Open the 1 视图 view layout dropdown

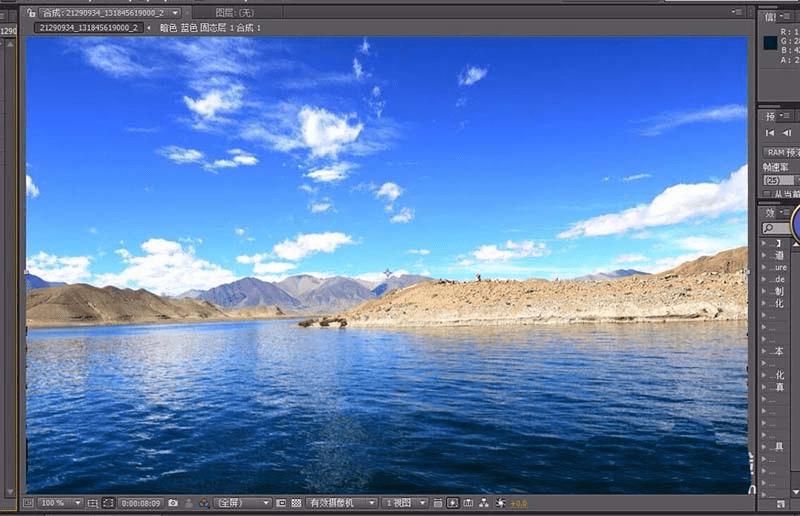405,503
